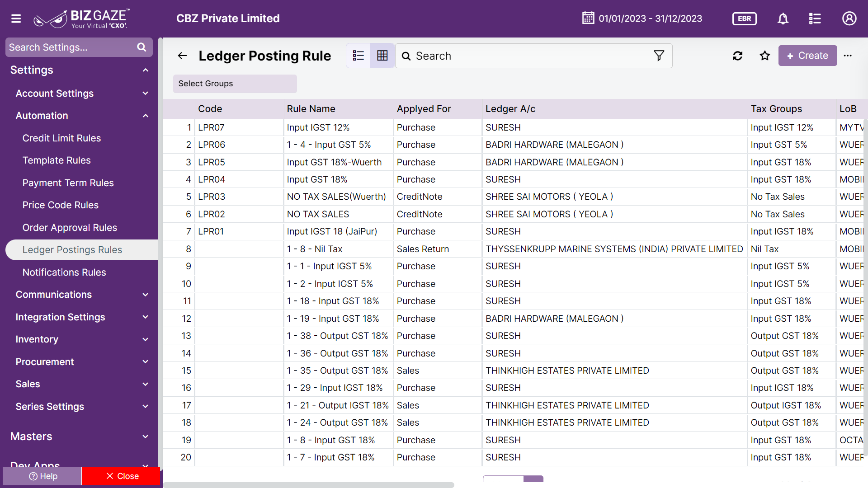Click the Help button
Image resolution: width=868 pixels, height=488 pixels.
(42, 476)
